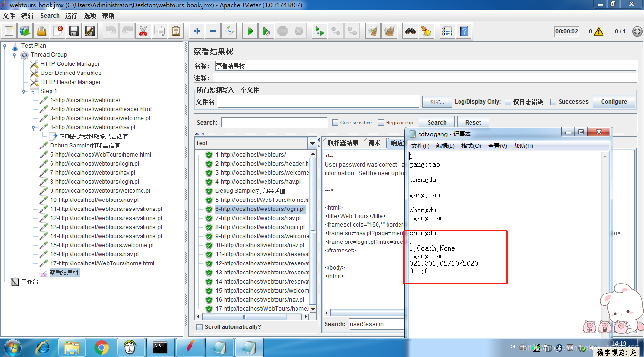Select User Defined Variables in the tree
Screen dimensions: 644x357
(71, 73)
